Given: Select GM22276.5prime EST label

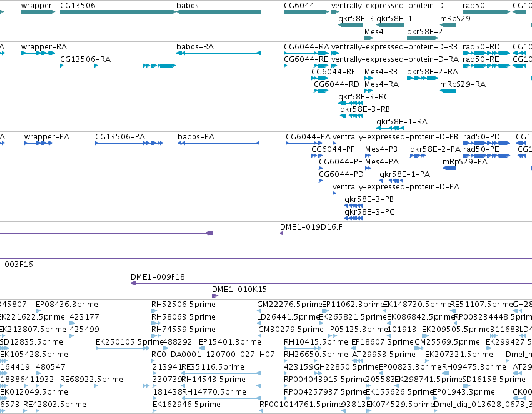Looking at the screenshot, I should point(289,305).
